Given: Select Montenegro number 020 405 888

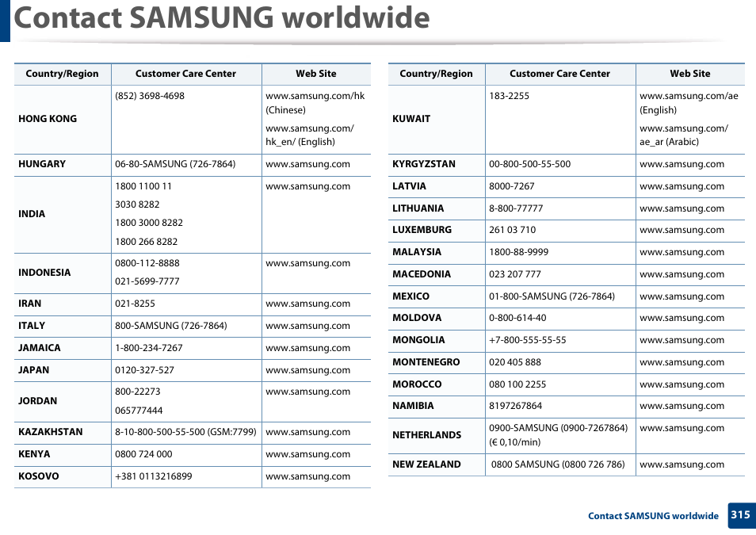Looking at the screenshot, I should (515, 362).
